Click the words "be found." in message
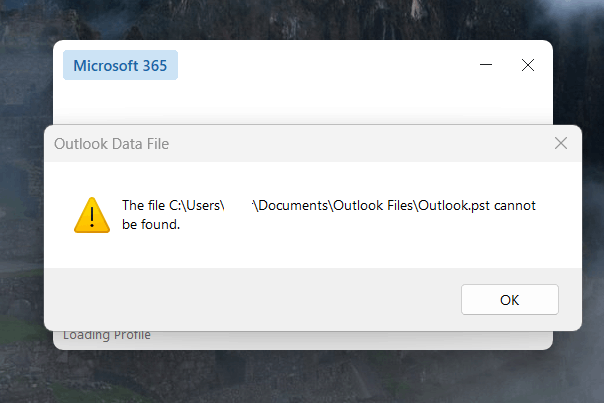The height and width of the screenshot is (403, 604). [151, 224]
